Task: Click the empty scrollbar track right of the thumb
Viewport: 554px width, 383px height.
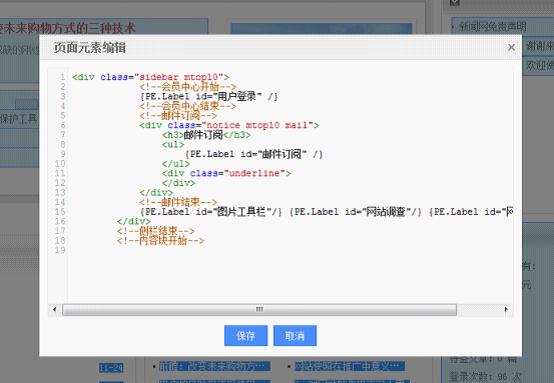Action: (x=479, y=310)
